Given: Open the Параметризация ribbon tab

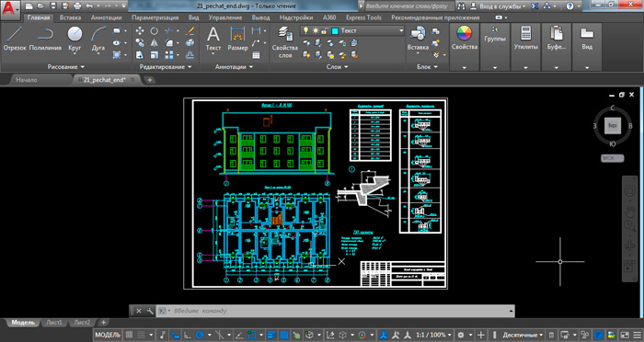Looking at the screenshot, I should tap(155, 17).
